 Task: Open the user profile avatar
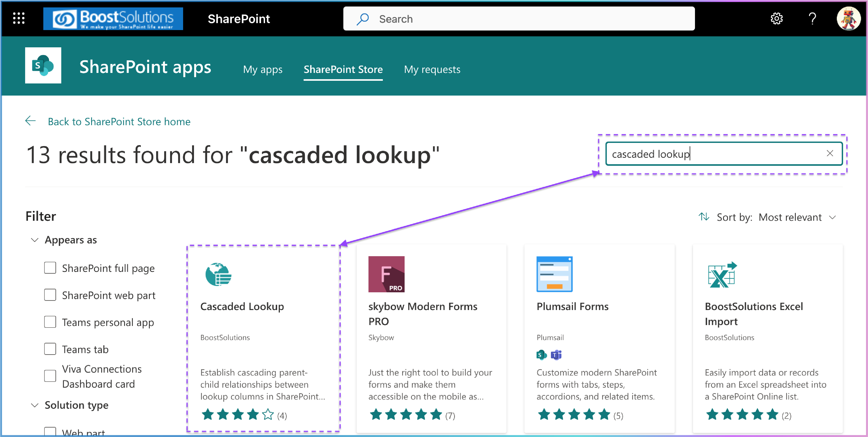pyautogui.click(x=849, y=19)
